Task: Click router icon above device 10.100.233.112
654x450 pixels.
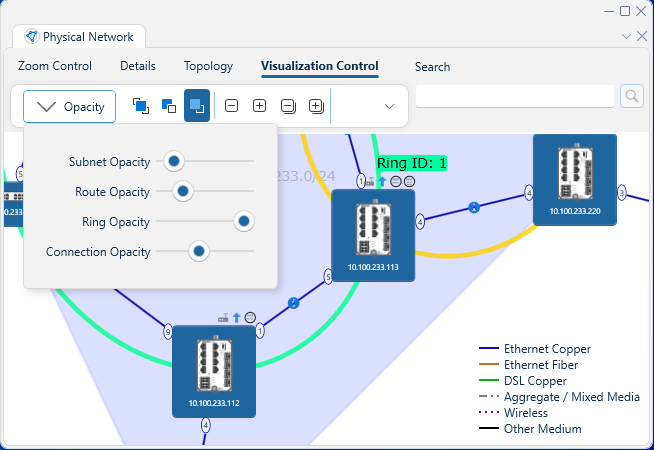Action: (223, 318)
